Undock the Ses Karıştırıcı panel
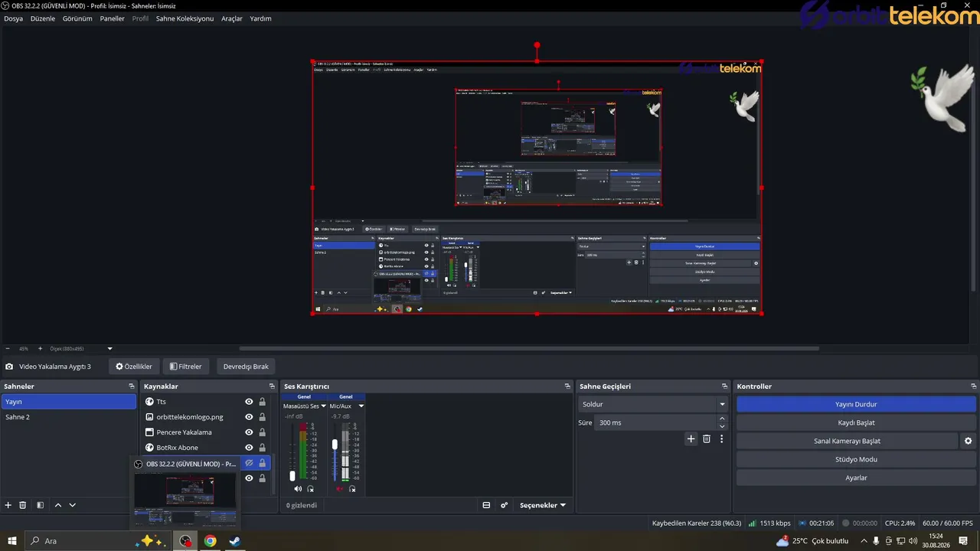Image resolution: width=980 pixels, height=551 pixels. pos(567,386)
